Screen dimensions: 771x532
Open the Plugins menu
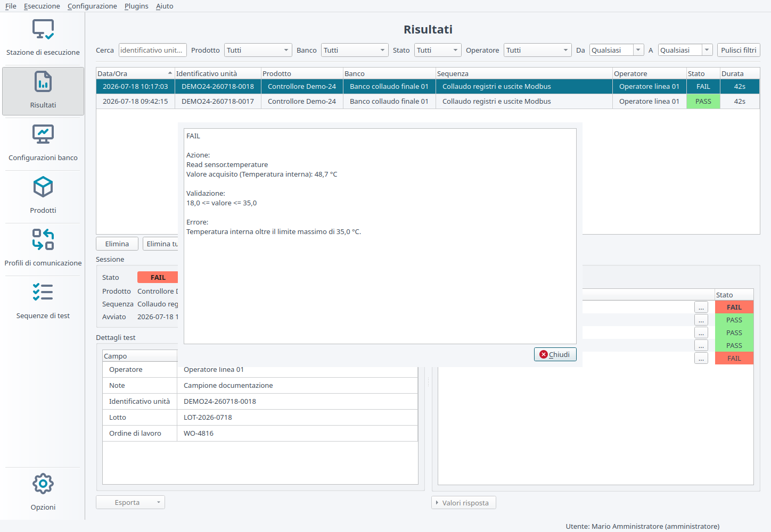coord(136,6)
